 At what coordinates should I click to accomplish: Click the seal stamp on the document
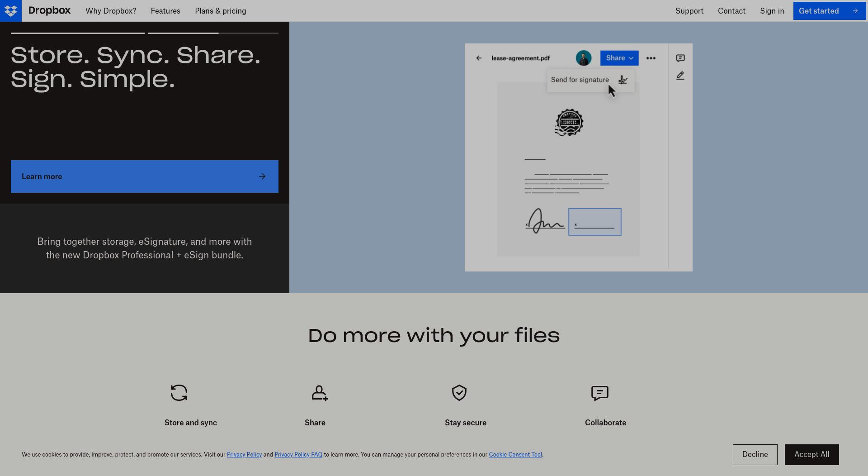569,122
